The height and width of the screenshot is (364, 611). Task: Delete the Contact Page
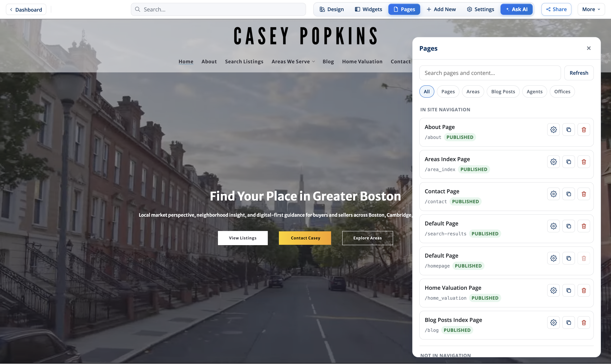584,194
